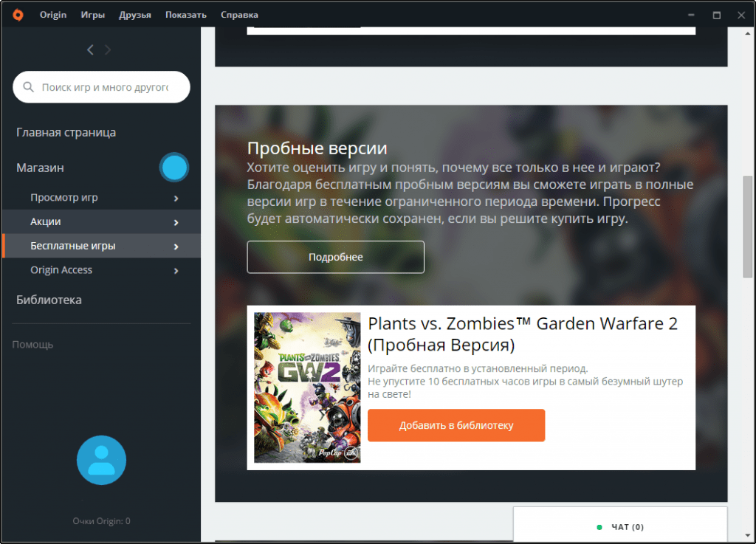The height and width of the screenshot is (544, 756).
Task: Expand the Акции submenu chevron
Action: (x=176, y=222)
